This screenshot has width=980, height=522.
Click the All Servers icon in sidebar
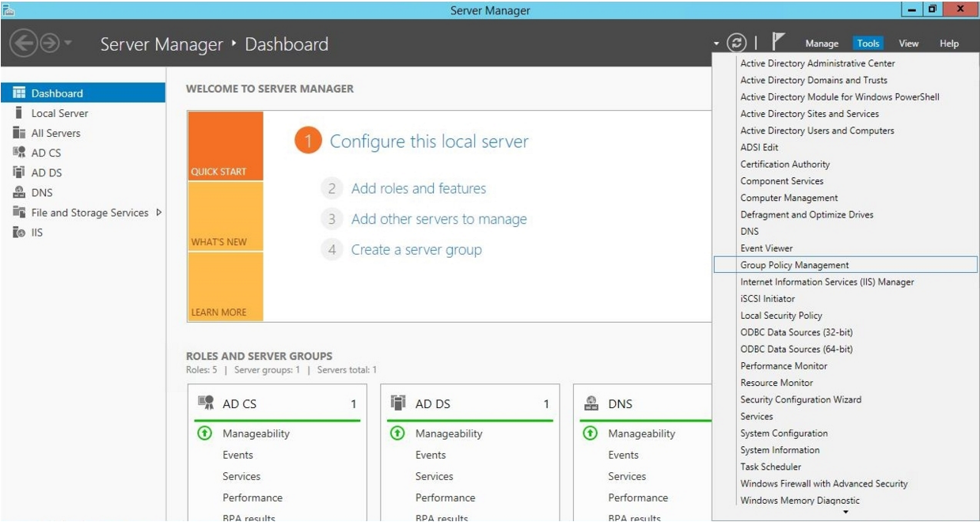pos(21,133)
